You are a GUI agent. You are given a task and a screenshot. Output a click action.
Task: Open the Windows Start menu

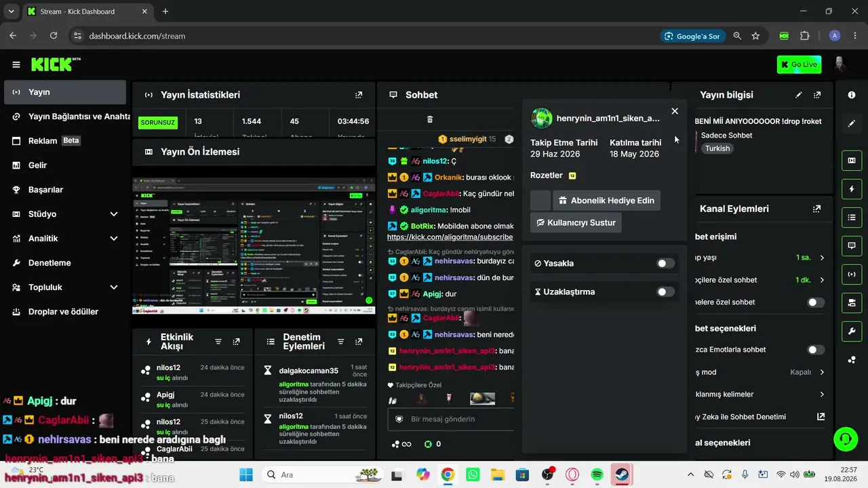[245, 474]
